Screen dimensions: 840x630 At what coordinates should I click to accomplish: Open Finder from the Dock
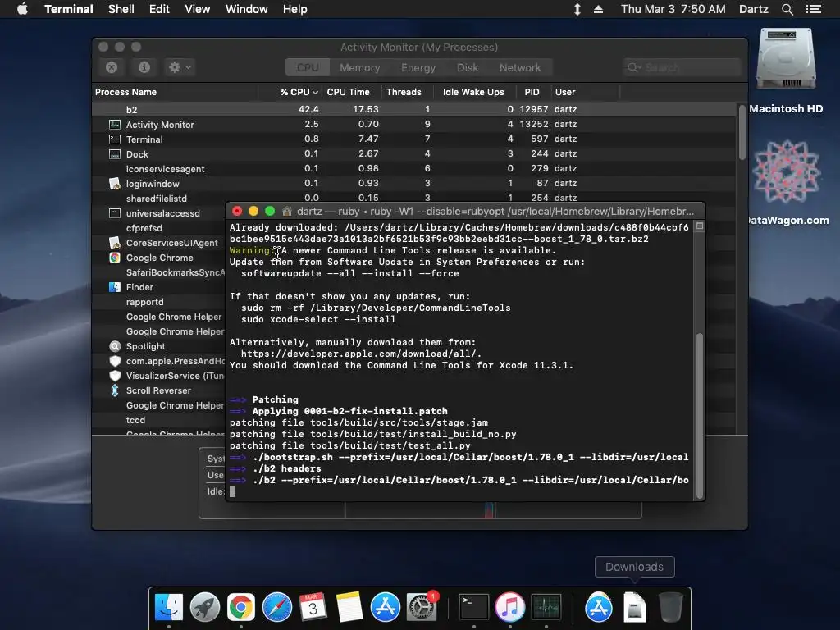[169, 608]
